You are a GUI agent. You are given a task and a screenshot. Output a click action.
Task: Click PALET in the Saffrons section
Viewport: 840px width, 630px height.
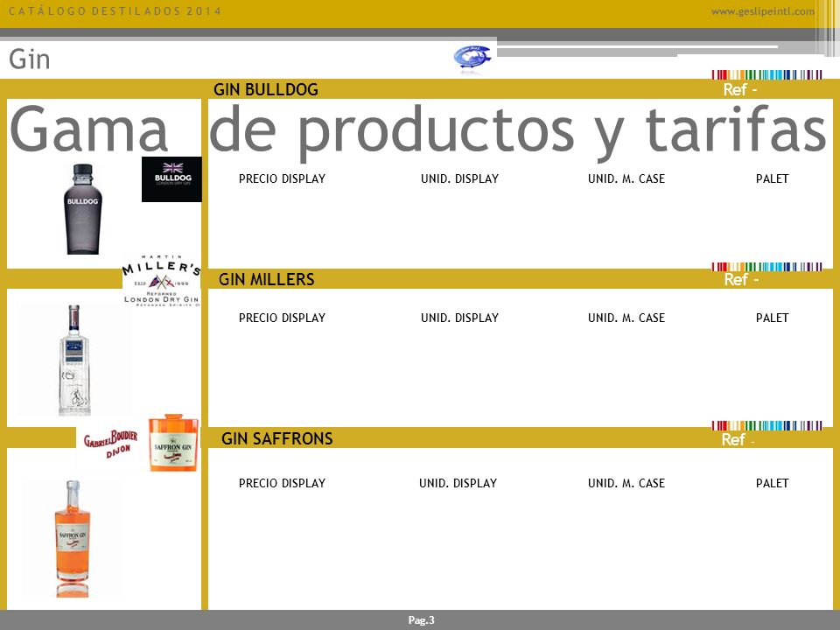[x=772, y=483]
